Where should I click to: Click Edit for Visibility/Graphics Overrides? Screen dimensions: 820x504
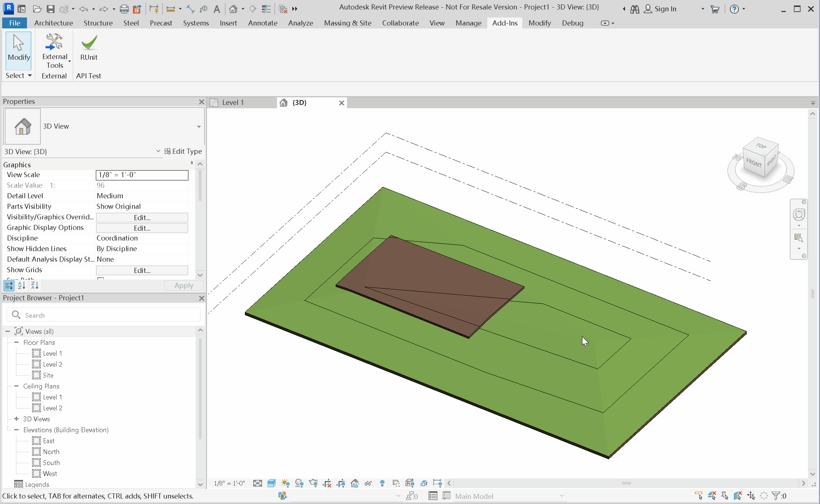coord(142,217)
